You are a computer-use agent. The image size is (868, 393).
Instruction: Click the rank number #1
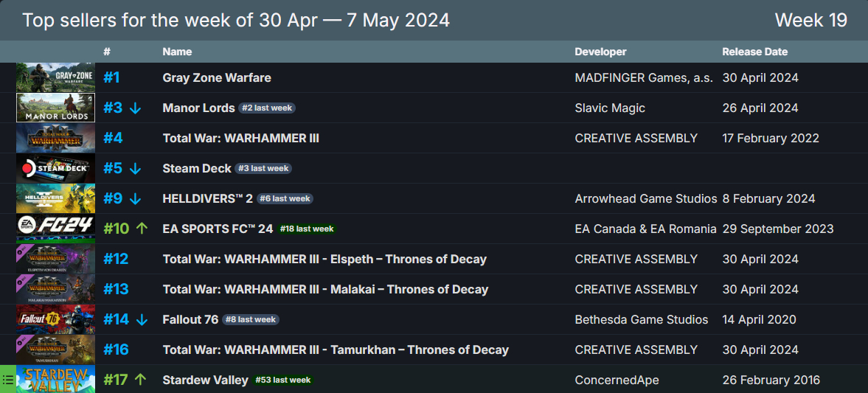click(x=111, y=77)
